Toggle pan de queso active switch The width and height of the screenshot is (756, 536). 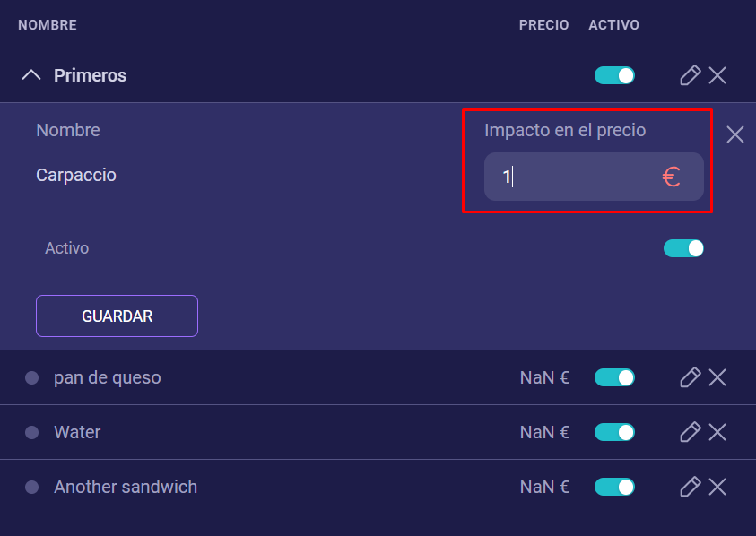click(614, 377)
